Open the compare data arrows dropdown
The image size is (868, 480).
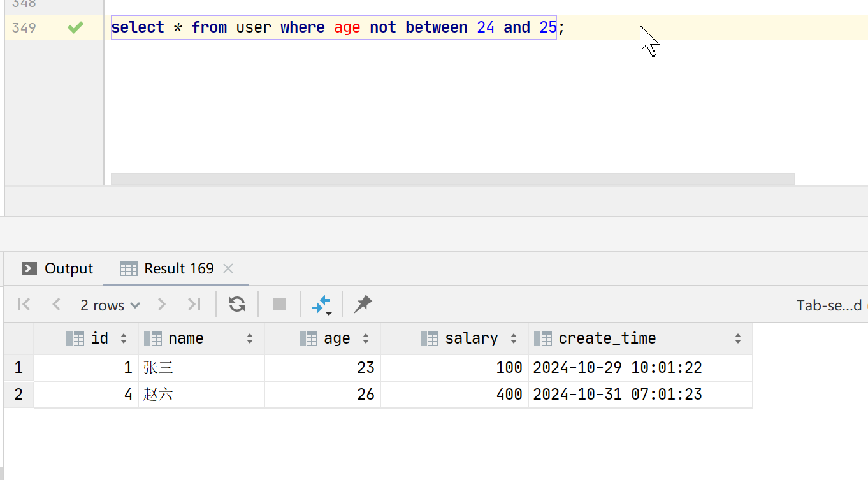(x=322, y=305)
